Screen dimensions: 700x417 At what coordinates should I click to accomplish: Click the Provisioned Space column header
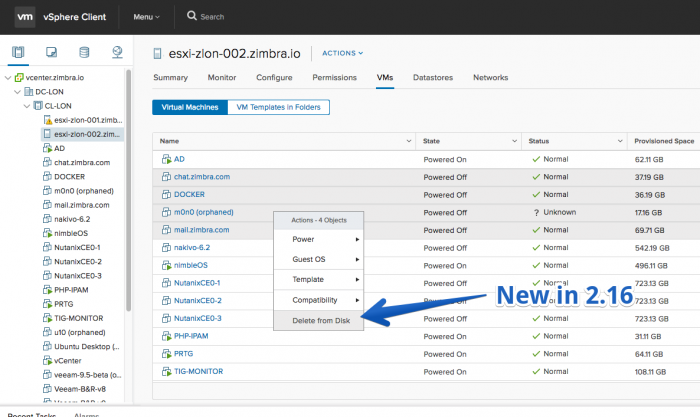[x=664, y=141]
